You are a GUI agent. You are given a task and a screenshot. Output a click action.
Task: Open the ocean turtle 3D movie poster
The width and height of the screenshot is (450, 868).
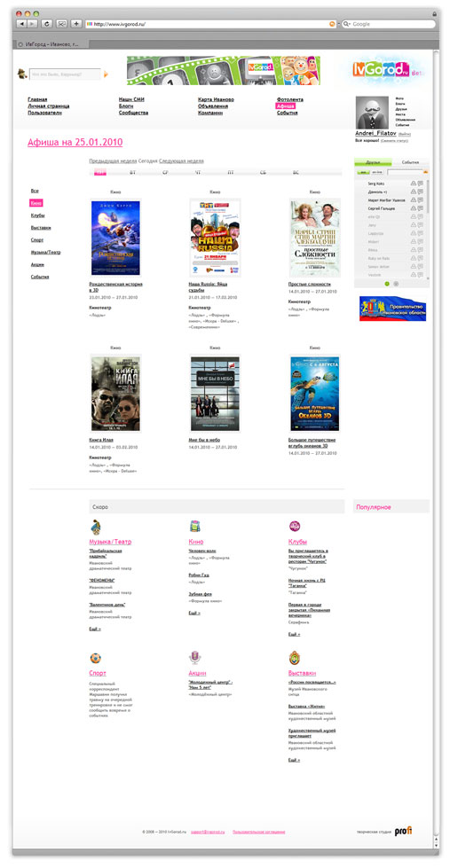click(314, 394)
